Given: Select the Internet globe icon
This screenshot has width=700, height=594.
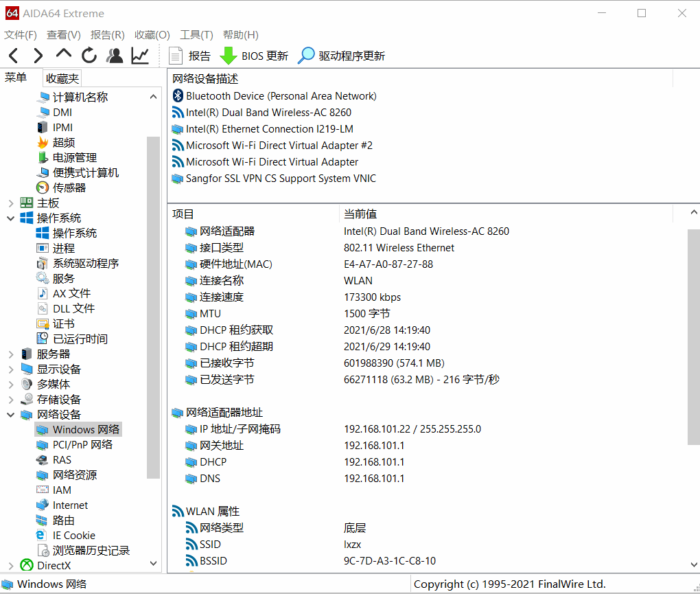Looking at the screenshot, I should 43,505.
